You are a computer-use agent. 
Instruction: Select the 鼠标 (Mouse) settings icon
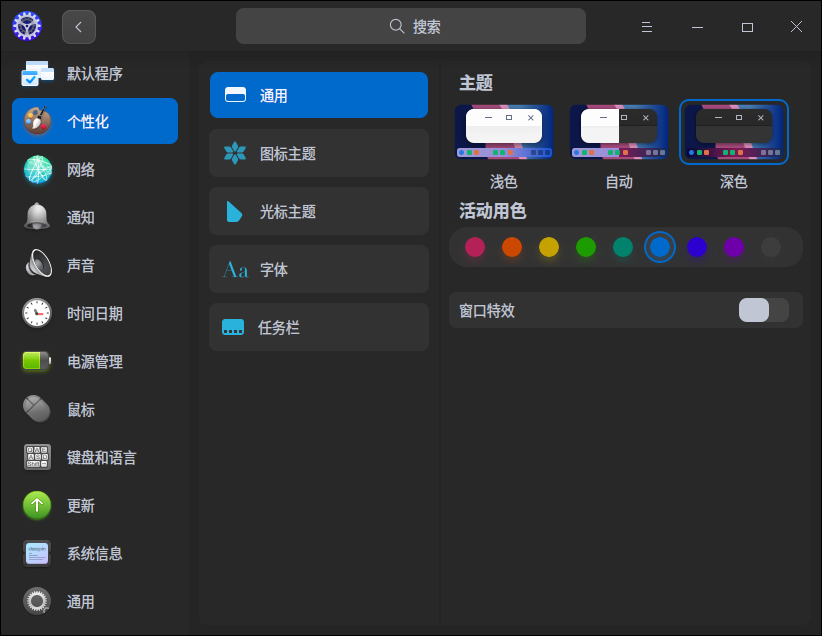point(95,409)
